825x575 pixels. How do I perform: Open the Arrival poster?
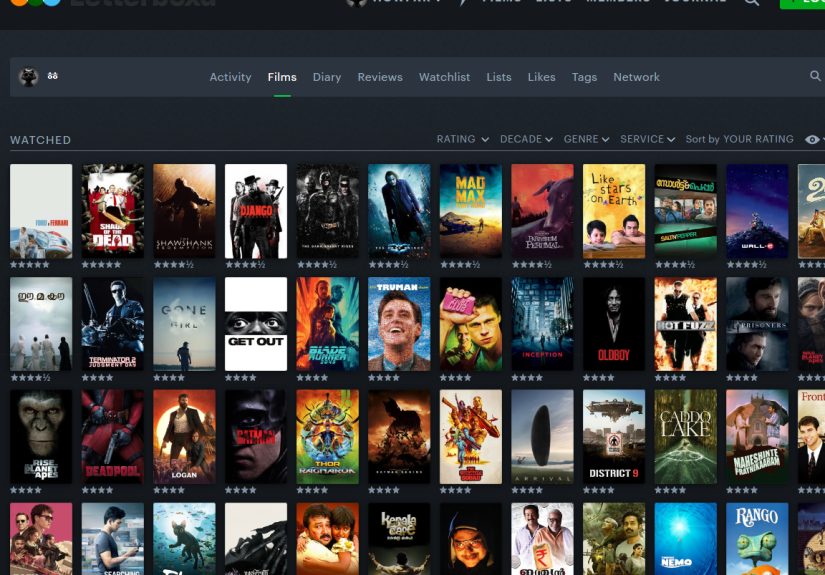pos(542,437)
